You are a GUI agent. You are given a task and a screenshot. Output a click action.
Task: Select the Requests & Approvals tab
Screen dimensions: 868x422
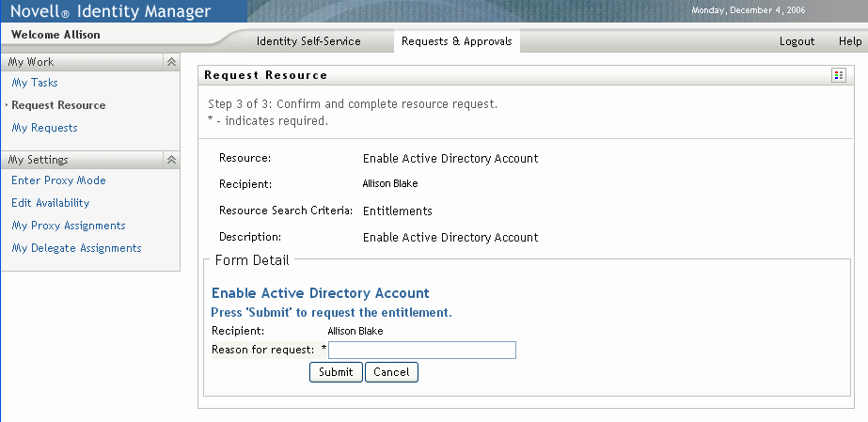(x=457, y=41)
